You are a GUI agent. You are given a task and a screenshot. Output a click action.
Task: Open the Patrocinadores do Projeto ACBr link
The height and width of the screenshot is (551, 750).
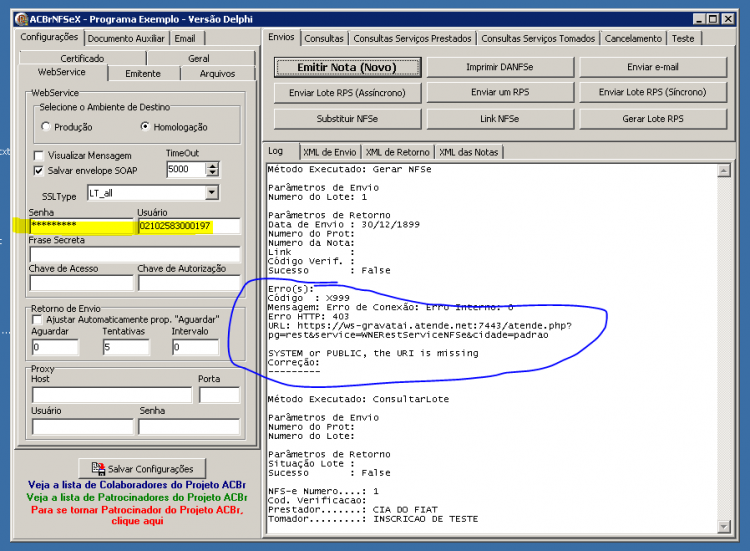[137, 497]
